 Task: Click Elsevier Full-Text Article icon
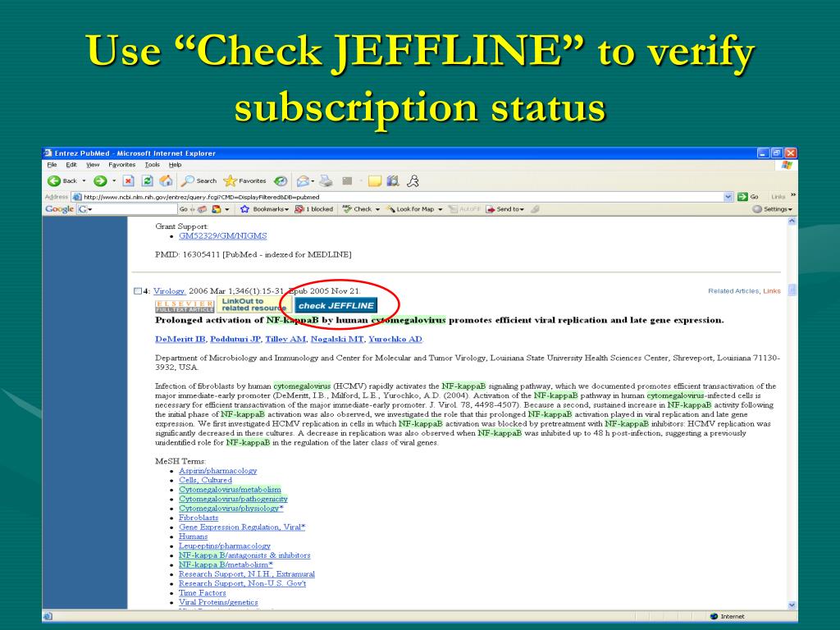pos(185,307)
